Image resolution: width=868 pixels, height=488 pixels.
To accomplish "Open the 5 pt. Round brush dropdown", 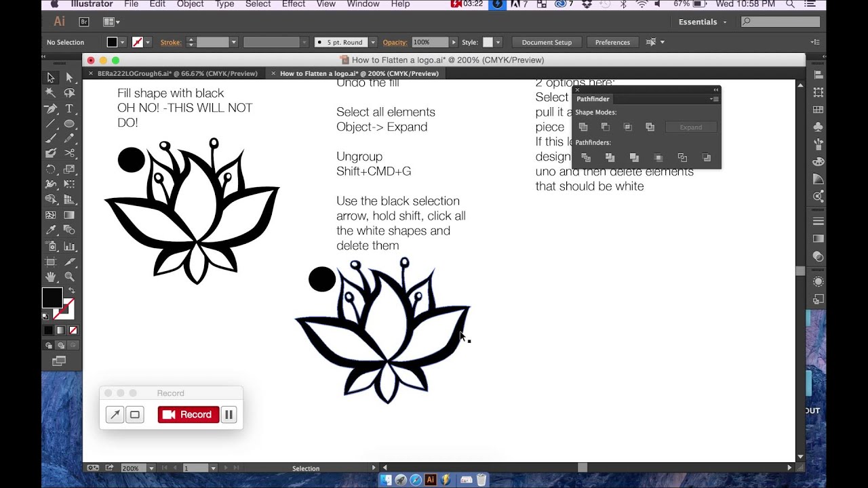I will (373, 42).
